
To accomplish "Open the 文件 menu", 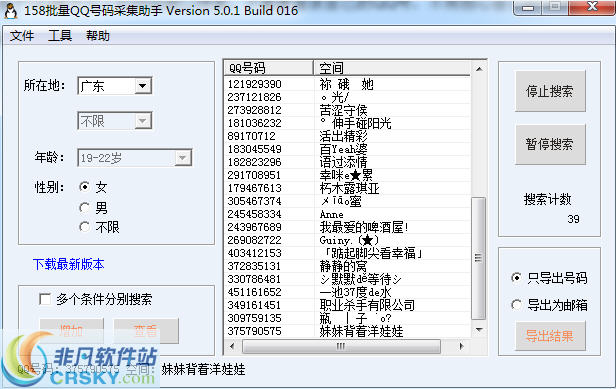I will coord(22,36).
